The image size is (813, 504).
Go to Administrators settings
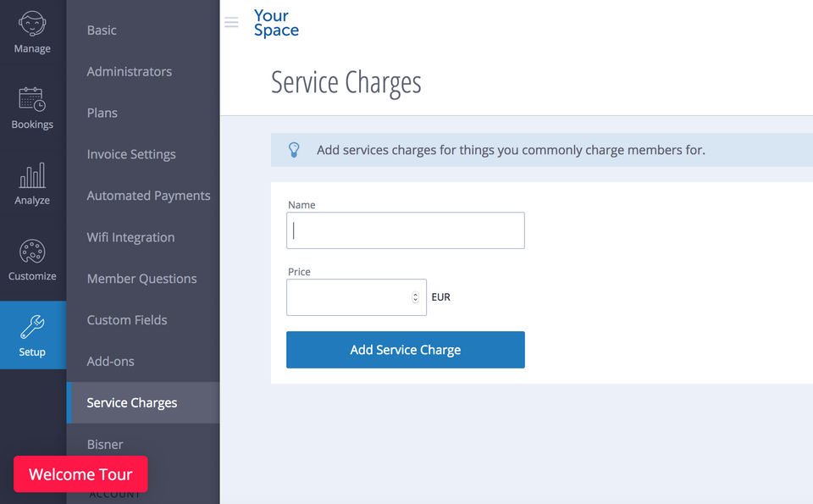point(129,72)
